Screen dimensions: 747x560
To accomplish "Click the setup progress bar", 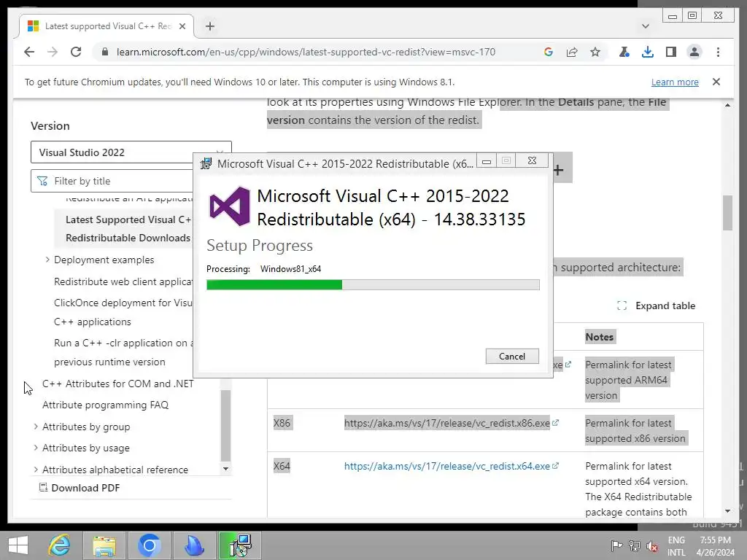I will [x=373, y=285].
